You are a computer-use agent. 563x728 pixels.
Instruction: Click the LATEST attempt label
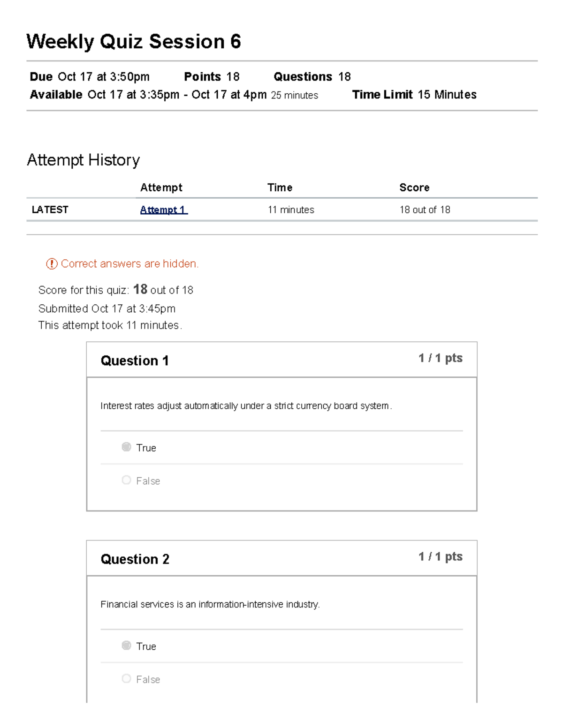[x=49, y=210]
